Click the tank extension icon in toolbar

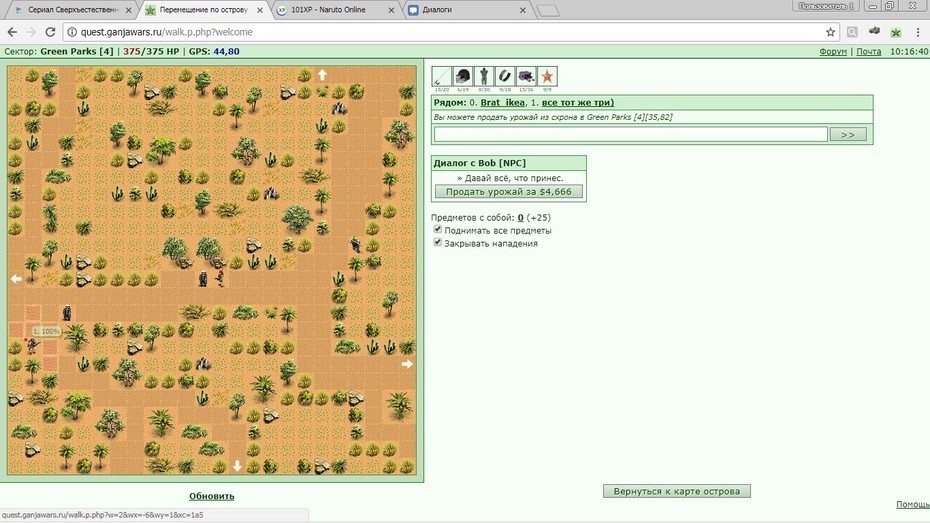tap(874, 31)
